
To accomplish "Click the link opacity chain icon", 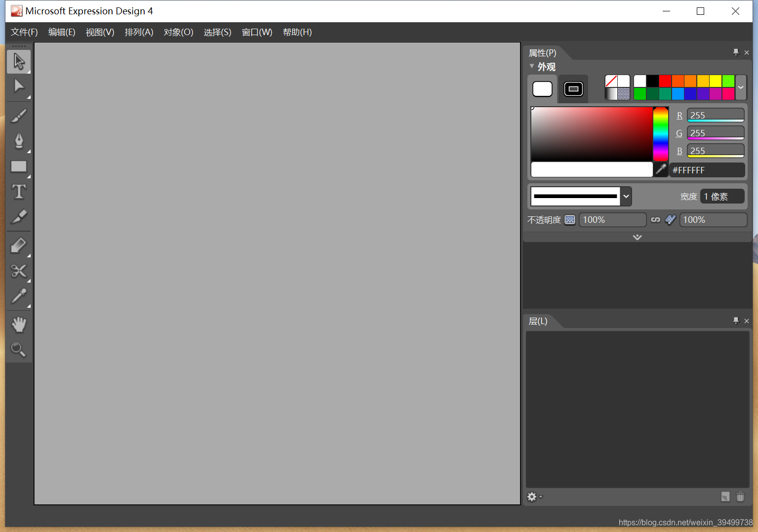I will pyautogui.click(x=655, y=220).
